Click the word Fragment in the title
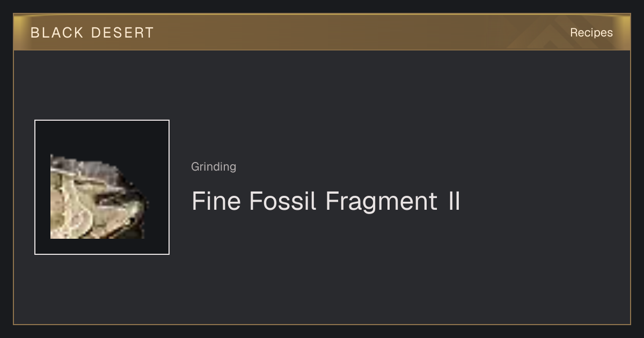644x338 pixels. (x=381, y=201)
